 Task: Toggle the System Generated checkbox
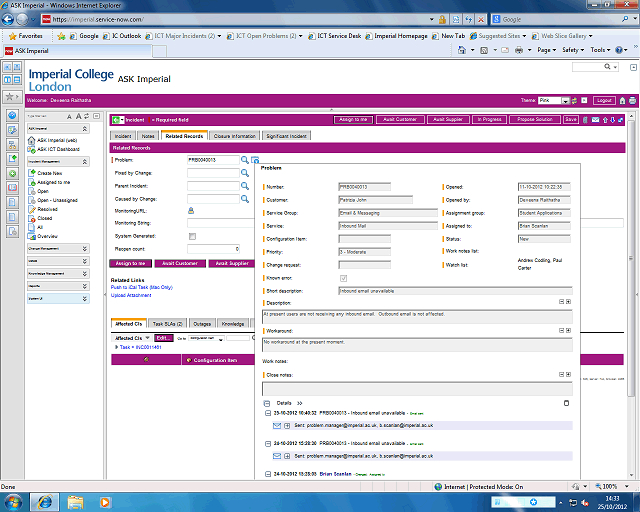[191, 235]
